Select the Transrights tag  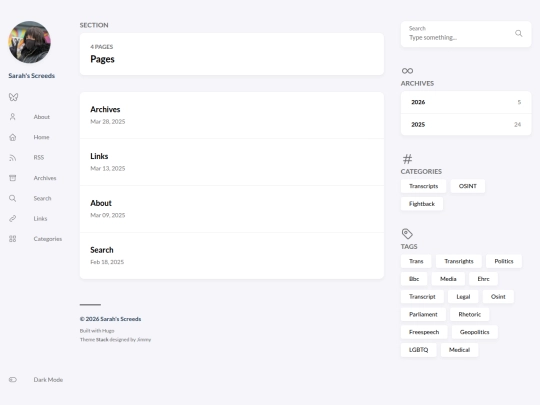tap(459, 261)
